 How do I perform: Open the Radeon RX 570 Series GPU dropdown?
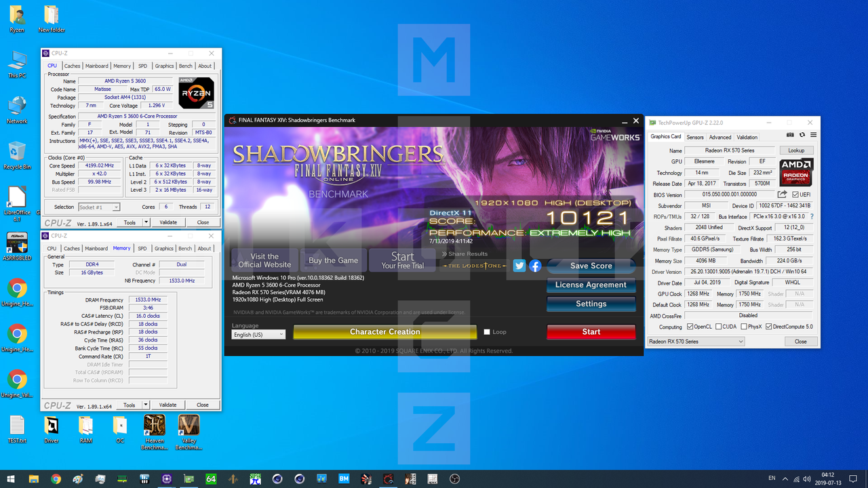tap(696, 342)
